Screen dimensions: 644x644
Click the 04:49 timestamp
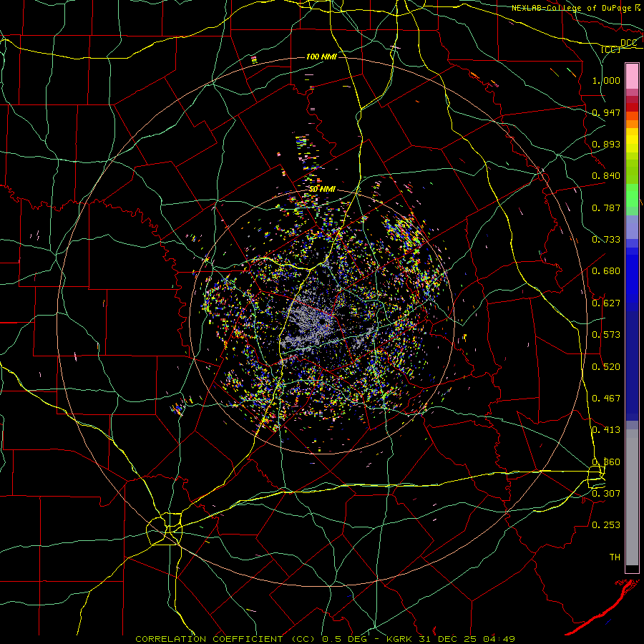point(499,639)
